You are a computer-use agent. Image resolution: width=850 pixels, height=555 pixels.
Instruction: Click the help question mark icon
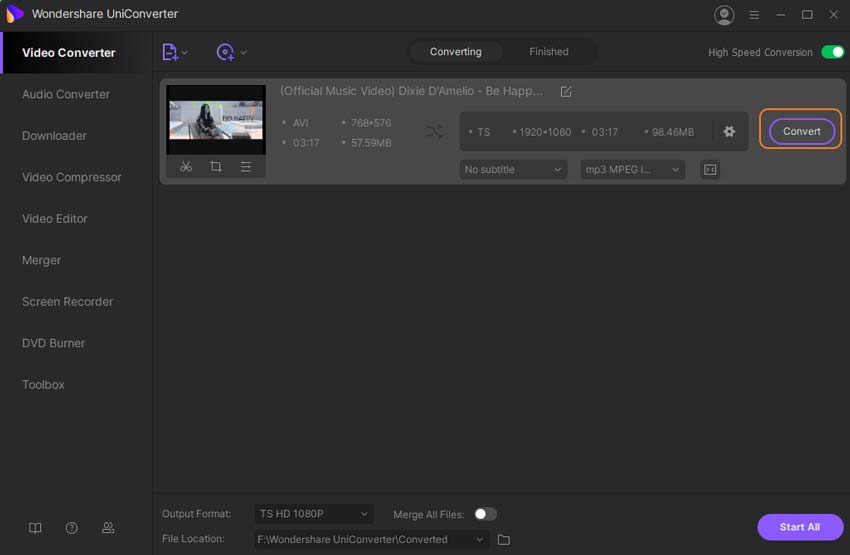click(72, 528)
